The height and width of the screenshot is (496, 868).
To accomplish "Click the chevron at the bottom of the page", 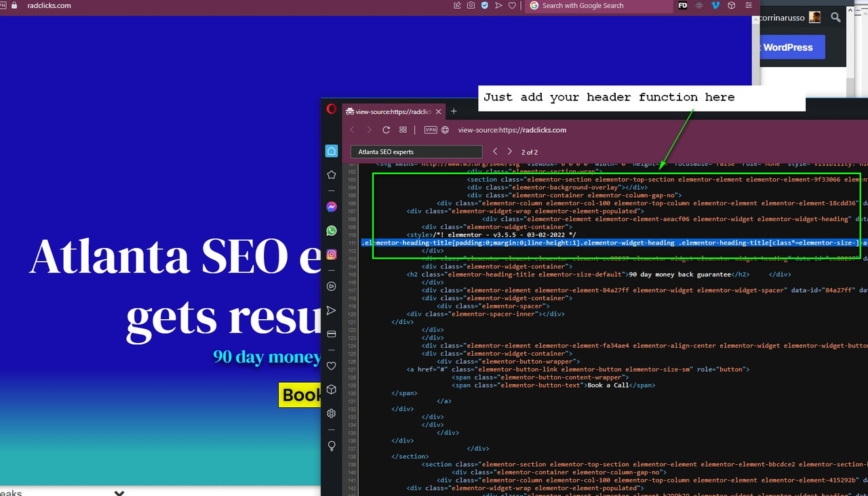I will click(119, 493).
